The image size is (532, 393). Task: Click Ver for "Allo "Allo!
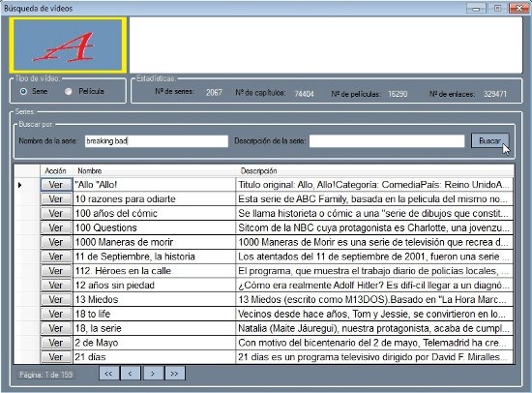click(56, 185)
